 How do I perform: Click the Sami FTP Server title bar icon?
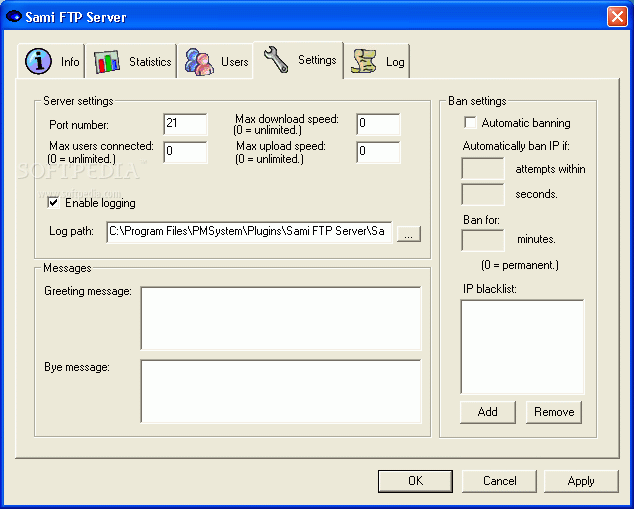13,17
